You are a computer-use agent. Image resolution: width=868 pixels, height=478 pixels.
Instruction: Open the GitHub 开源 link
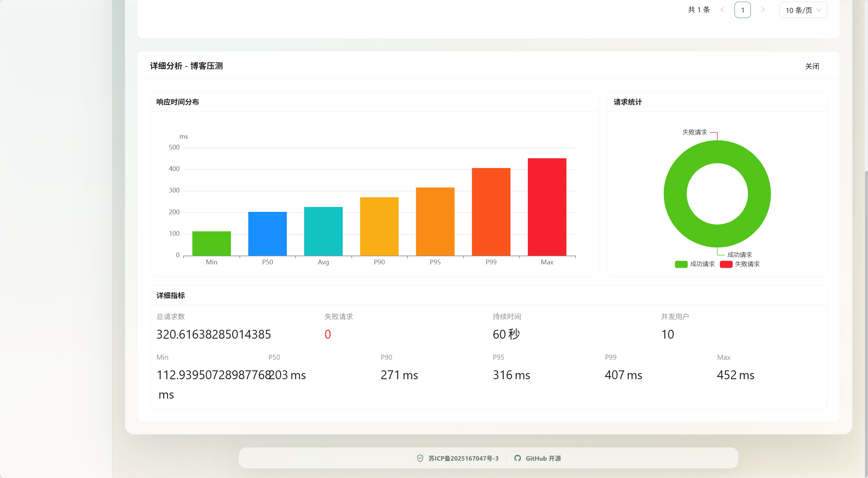click(543, 458)
